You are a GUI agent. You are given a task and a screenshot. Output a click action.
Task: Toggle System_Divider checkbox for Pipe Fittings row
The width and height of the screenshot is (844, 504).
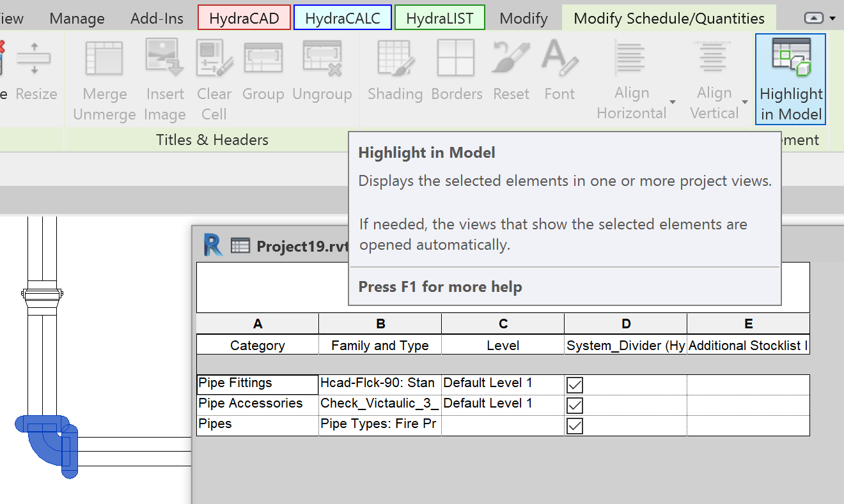[575, 385]
